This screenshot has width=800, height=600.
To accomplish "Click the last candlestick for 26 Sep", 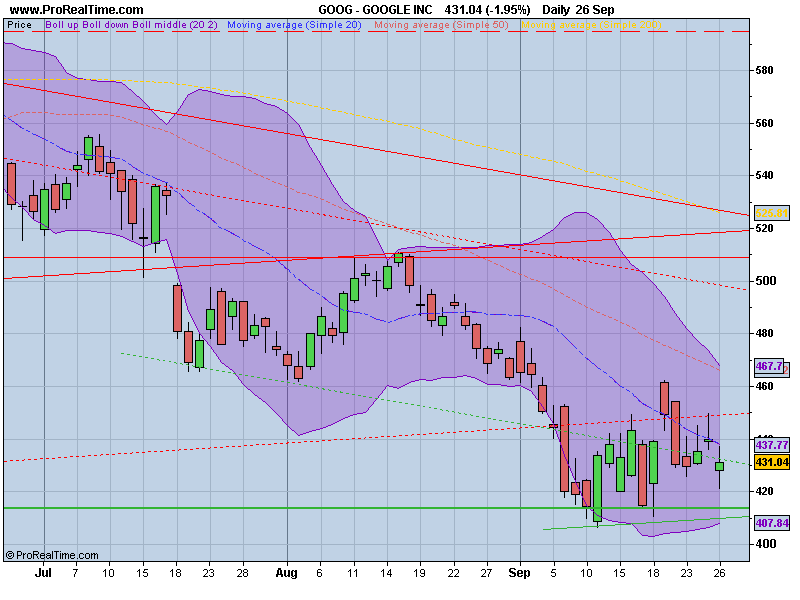I will click(x=719, y=466).
